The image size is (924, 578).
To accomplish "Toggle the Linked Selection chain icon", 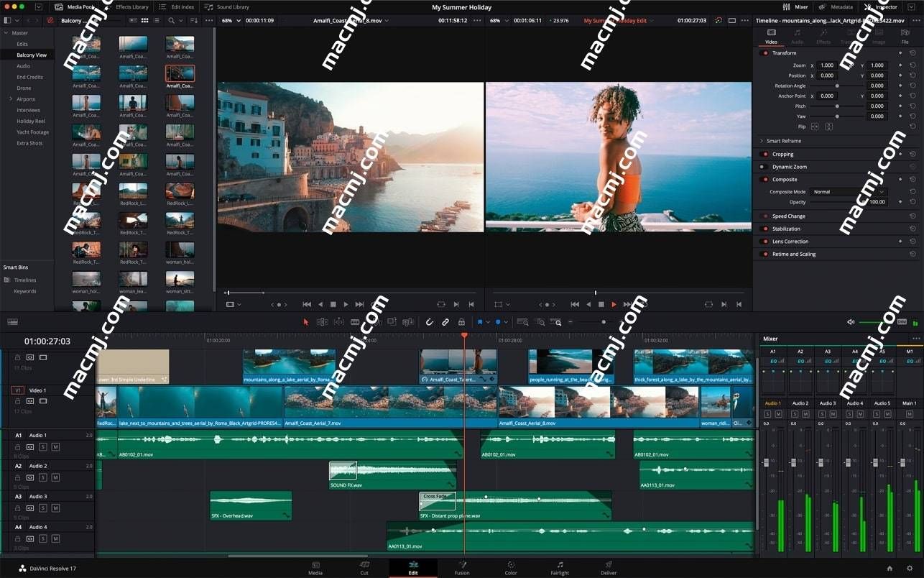I will (445, 322).
